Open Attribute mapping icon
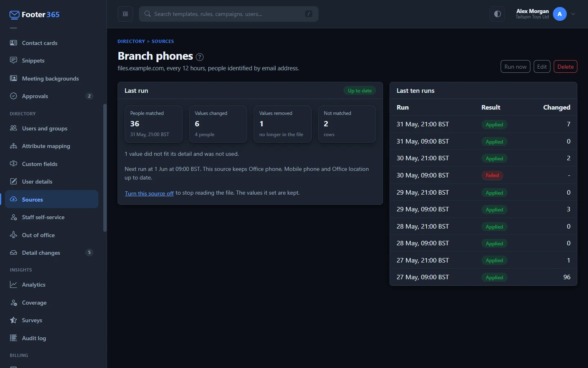Image resolution: width=588 pixels, height=368 pixels. (x=13, y=146)
